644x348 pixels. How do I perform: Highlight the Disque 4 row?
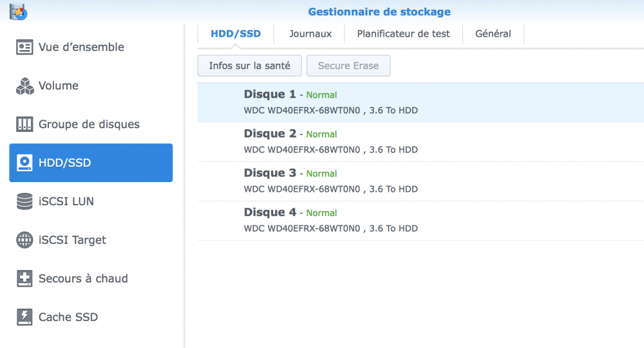click(x=420, y=220)
